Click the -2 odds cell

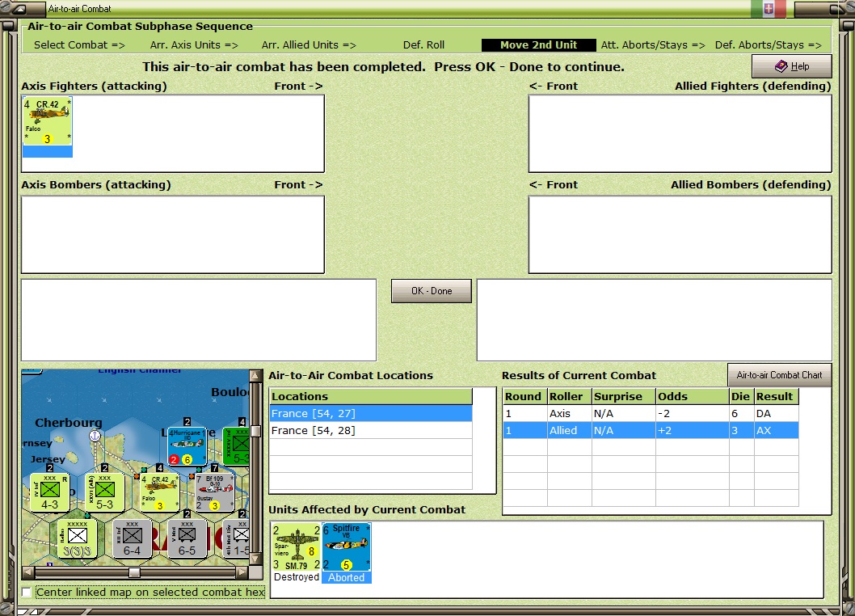coord(692,414)
